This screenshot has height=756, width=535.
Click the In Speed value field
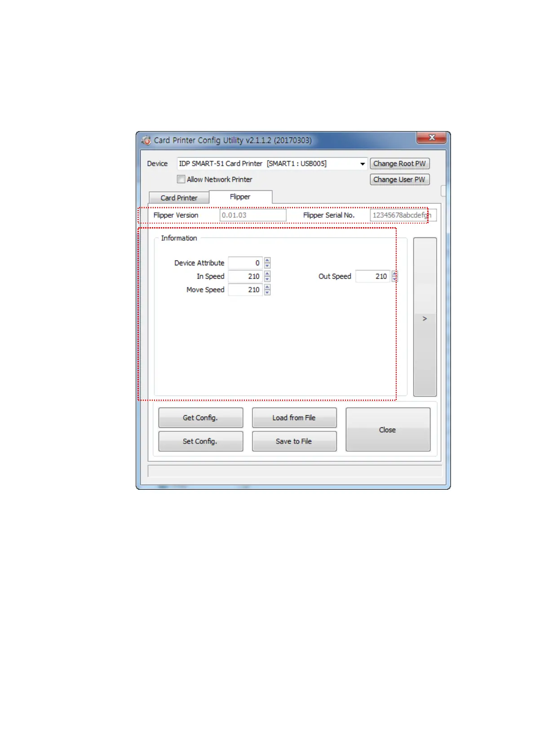[x=245, y=277]
